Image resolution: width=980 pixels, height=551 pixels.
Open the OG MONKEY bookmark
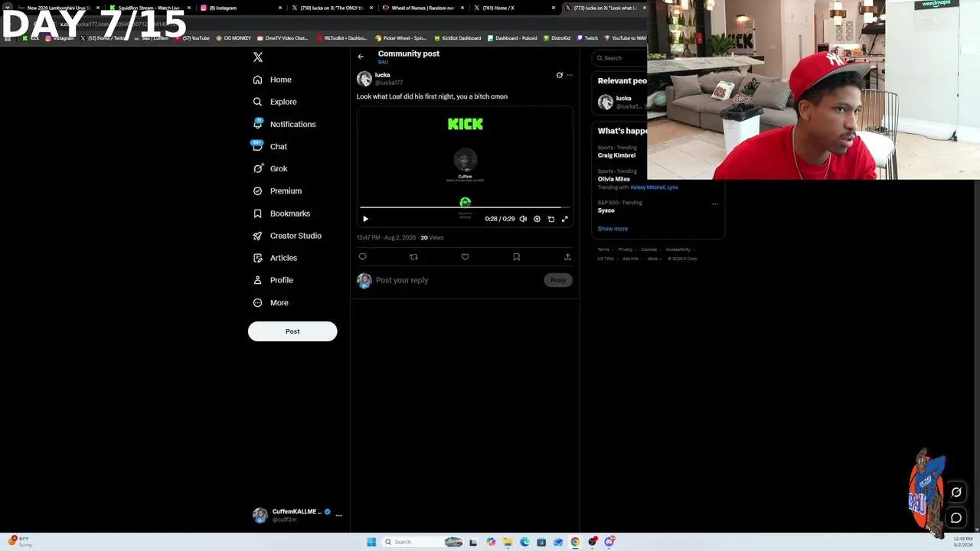point(234,38)
